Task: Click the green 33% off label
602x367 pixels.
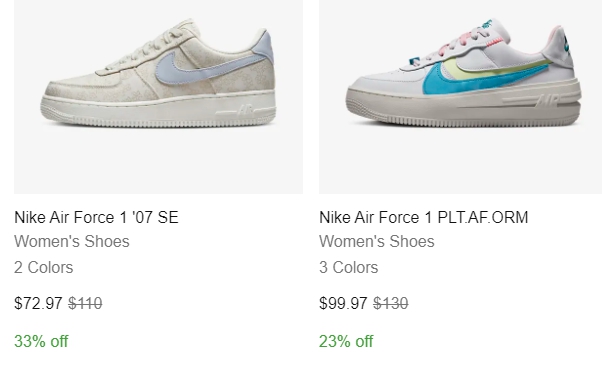Action: pos(41,341)
